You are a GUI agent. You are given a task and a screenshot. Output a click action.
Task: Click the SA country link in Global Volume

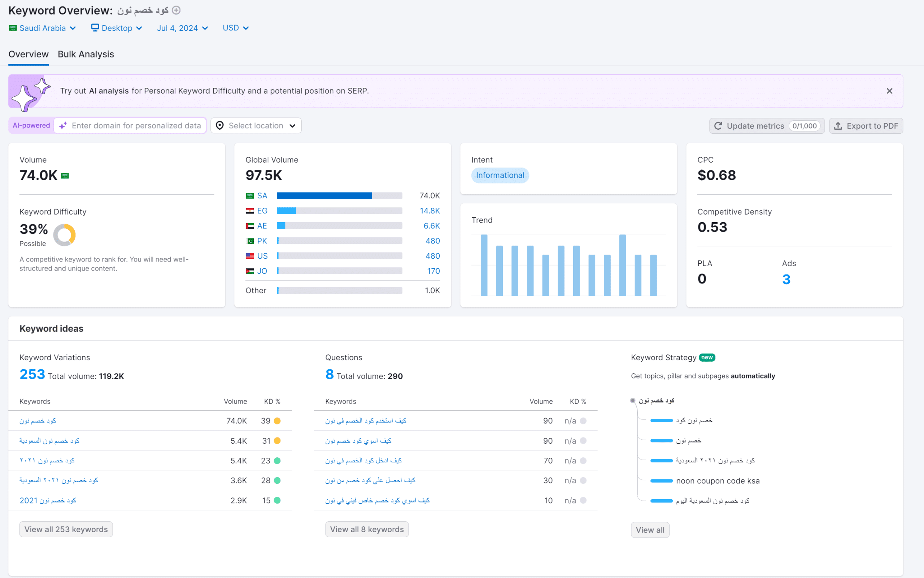(x=262, y=196)
